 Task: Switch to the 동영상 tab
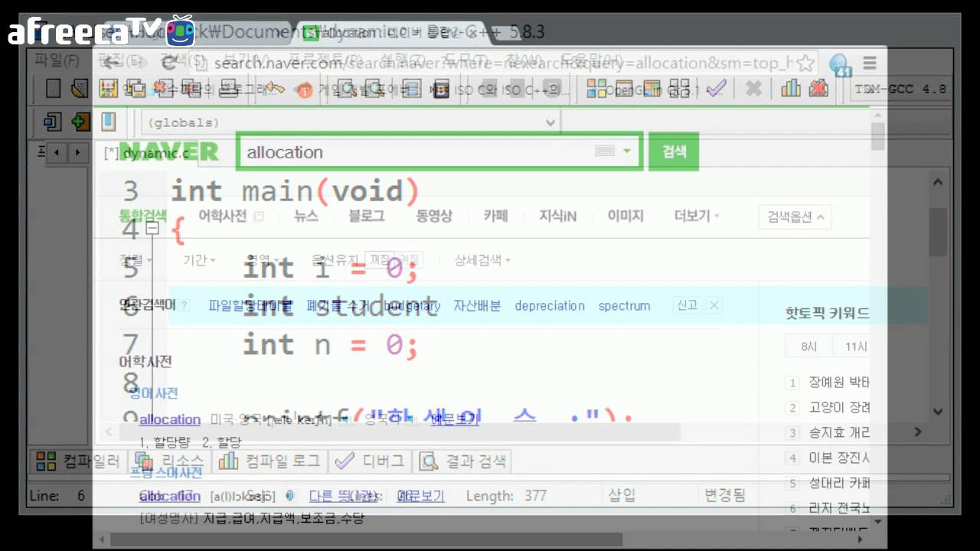coord(434,216)
